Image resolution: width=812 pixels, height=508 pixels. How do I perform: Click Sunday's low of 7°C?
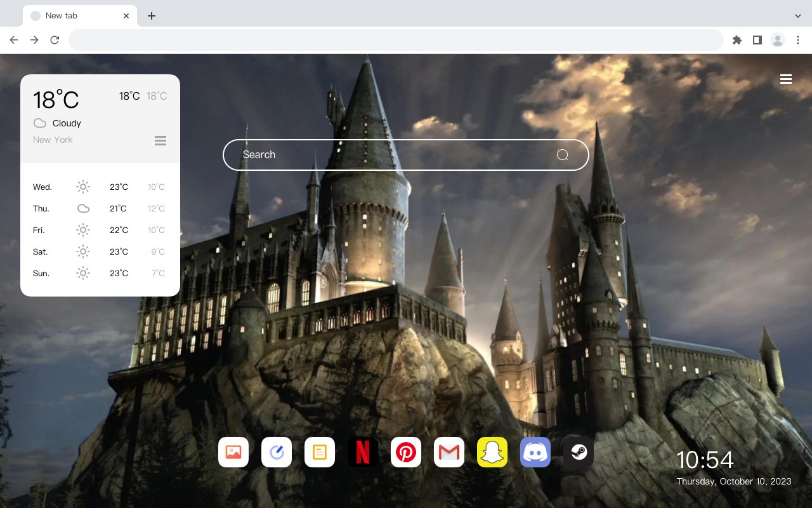click(158, 274)
